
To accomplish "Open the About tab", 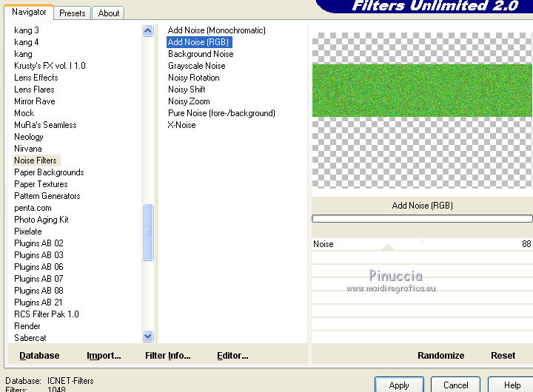I will pyautogui.click(x=108, y=13).
